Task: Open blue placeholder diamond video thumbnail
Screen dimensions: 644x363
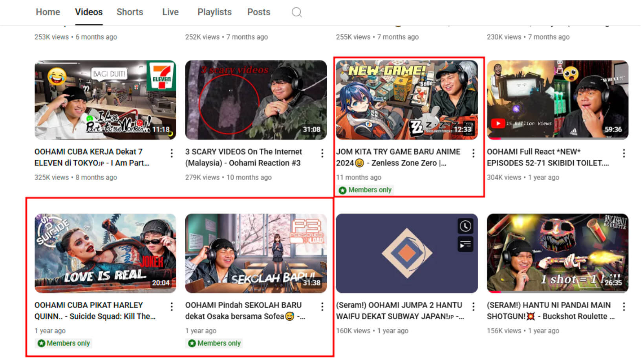Action: coord(407,253)
